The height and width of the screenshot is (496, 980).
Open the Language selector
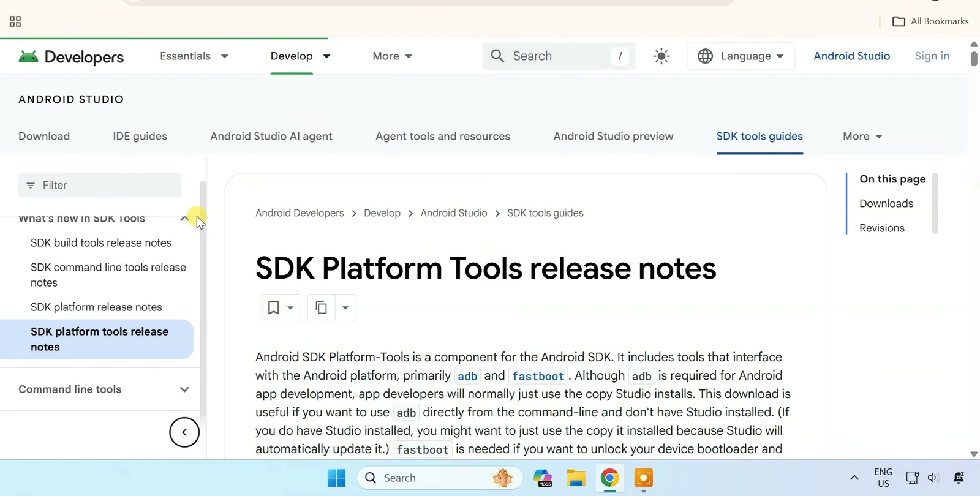[741, 56]
